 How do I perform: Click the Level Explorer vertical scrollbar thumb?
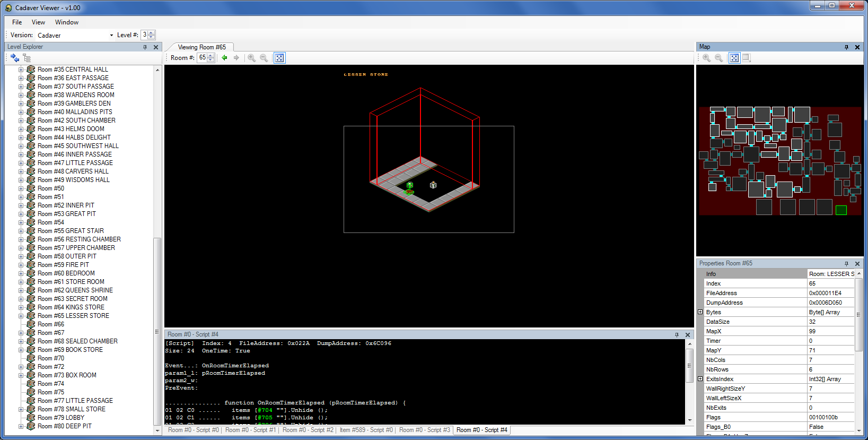point(157,331)
